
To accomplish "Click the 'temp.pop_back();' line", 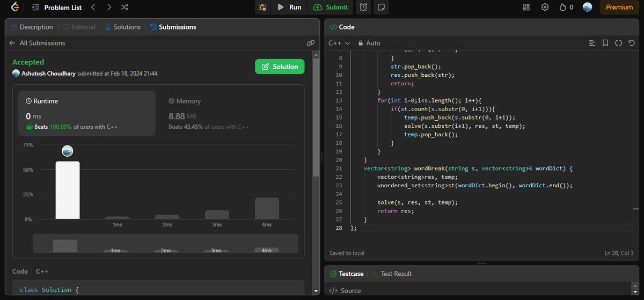I will click(x=431, y=135).
